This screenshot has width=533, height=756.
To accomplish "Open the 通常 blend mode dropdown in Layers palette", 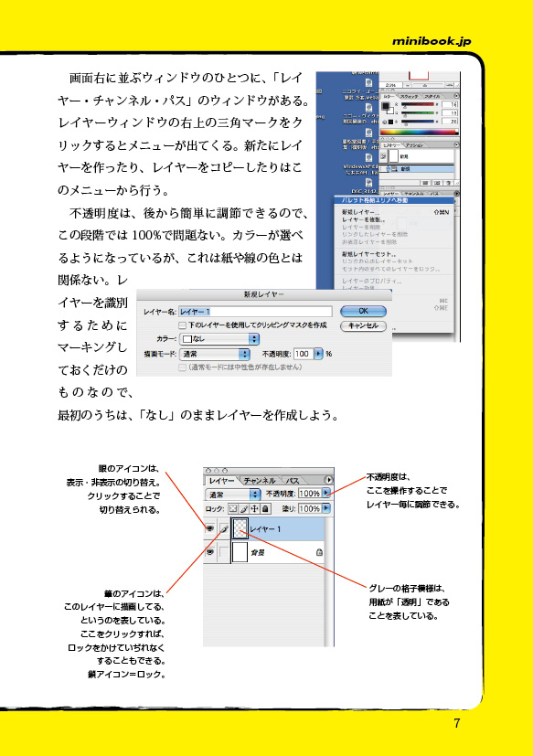I will (x=233, y=495).
